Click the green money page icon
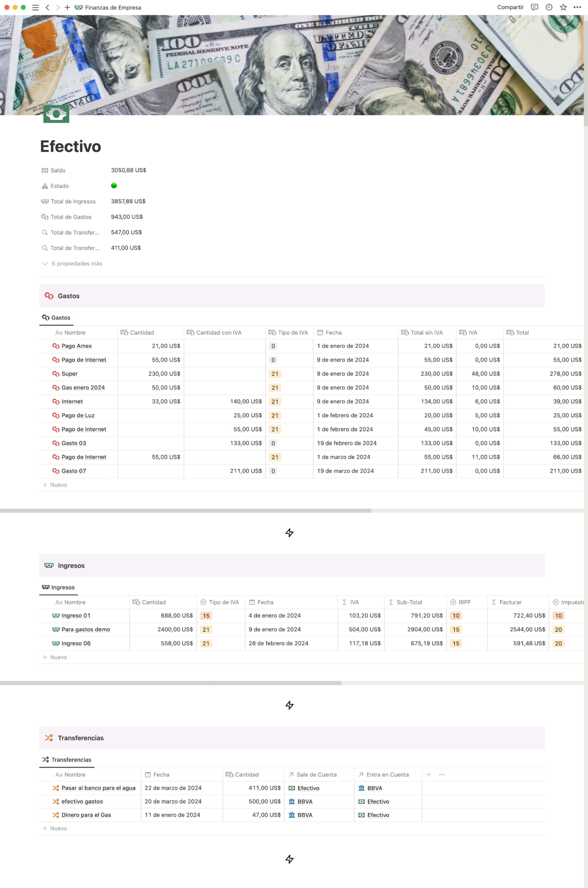This screenshot has width=588, height=888. (x=56, y=114)
